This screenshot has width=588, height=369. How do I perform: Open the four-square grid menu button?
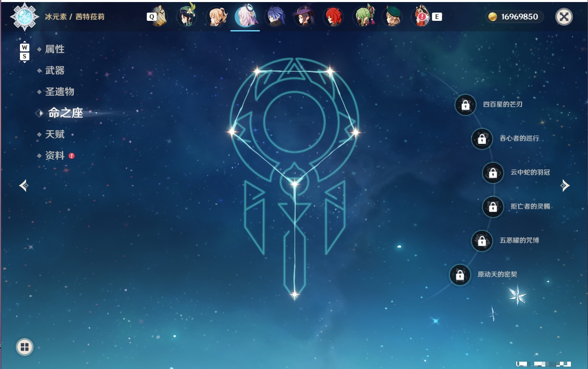pos(24,347)
